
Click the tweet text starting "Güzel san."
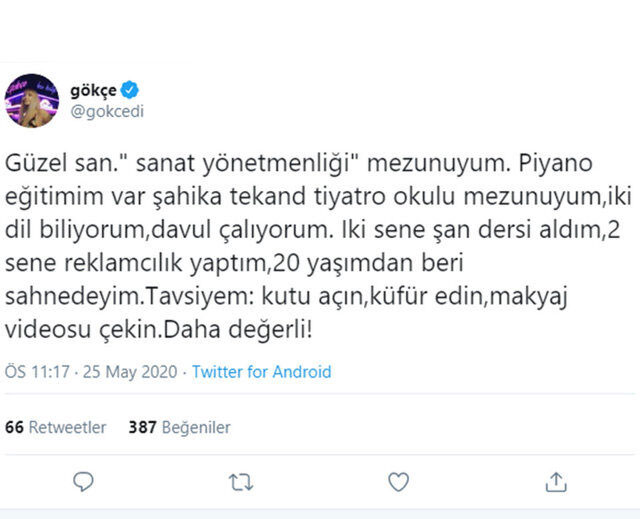(50, 158)
